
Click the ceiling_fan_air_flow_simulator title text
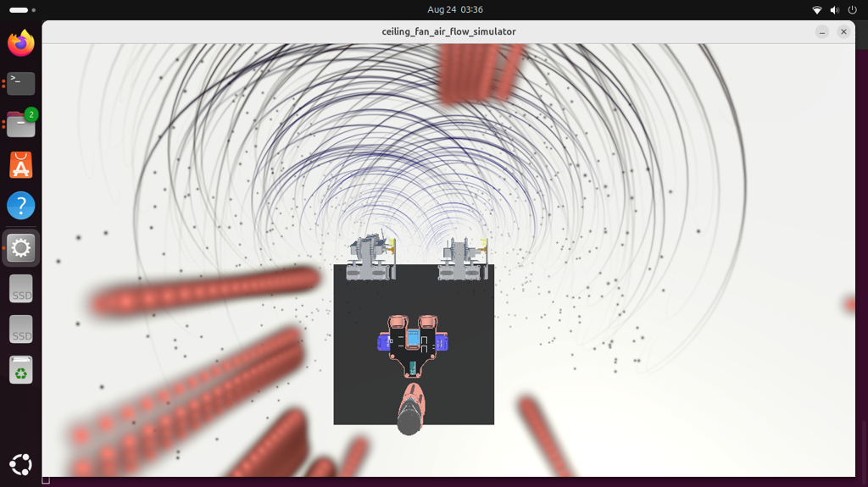point(449,31)
